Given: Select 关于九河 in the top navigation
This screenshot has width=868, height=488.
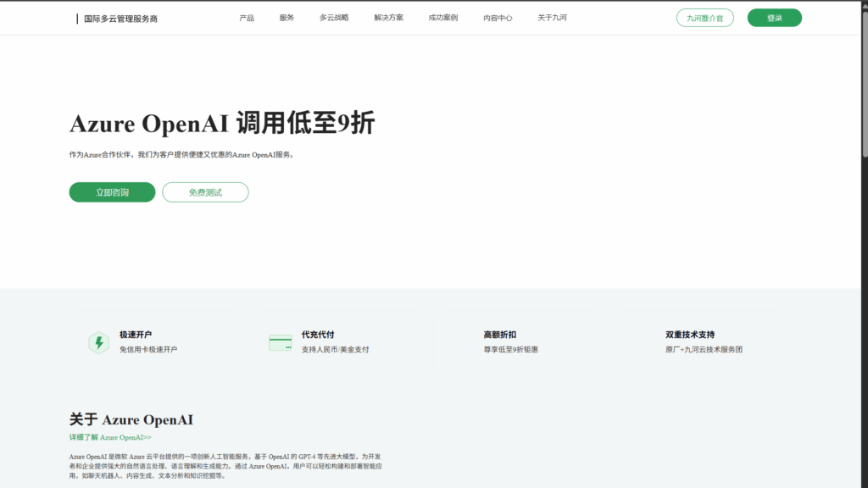Looking at the screenshot, I should 552,18.
